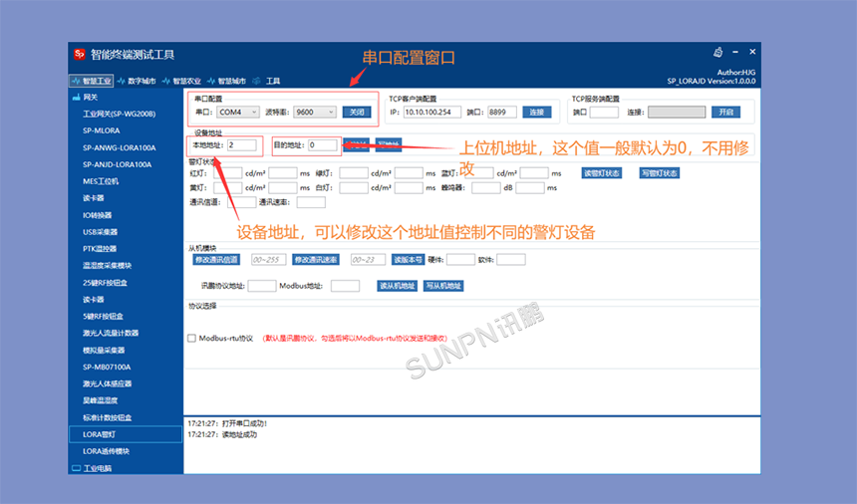Select 激光人流量计数器 in the sidebar

[x=111, y=333]
